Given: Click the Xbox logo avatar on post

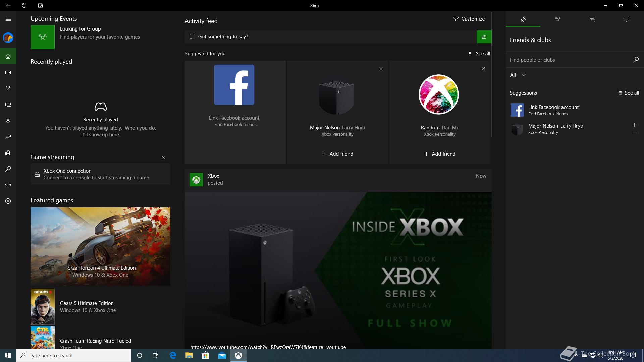Looking at the screenshot, I should point(196,179).
